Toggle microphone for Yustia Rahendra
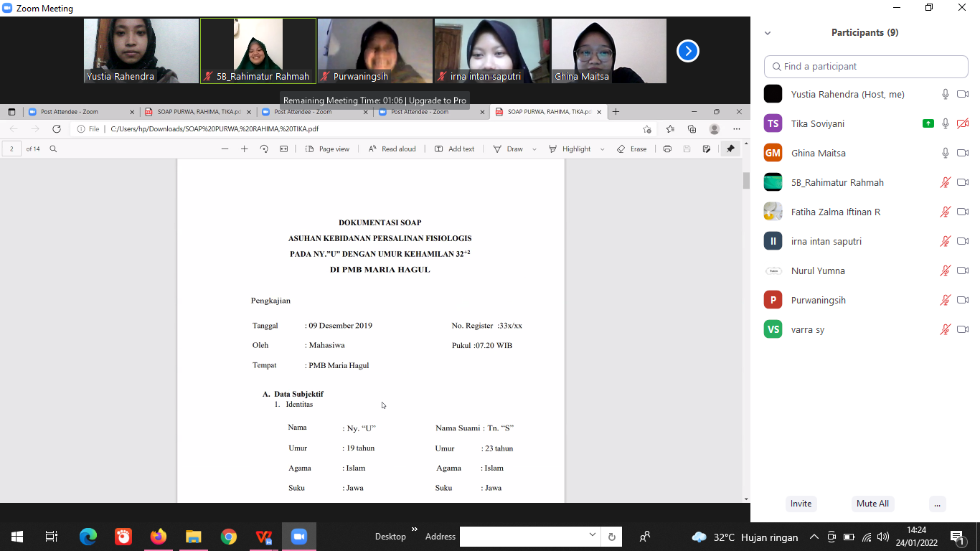This screenshot has width=980, height=551. pyautogui.click(x=946, y=94)
